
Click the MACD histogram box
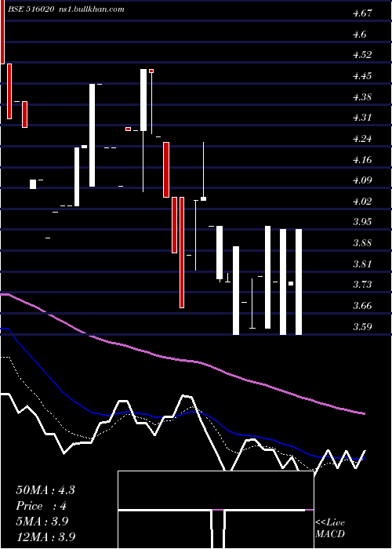(x=216, y=510)
